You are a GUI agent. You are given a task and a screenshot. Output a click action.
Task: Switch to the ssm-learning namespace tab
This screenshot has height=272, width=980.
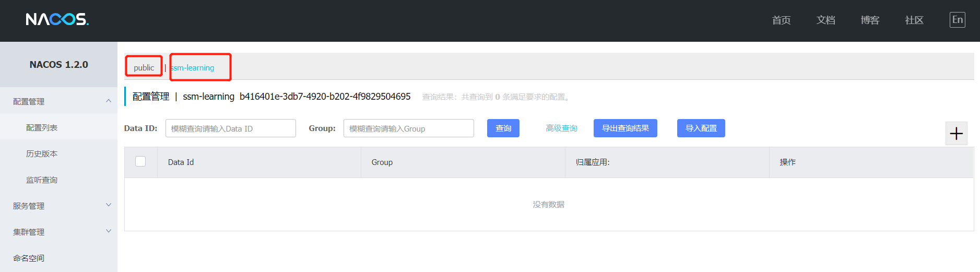coord(193,68)
